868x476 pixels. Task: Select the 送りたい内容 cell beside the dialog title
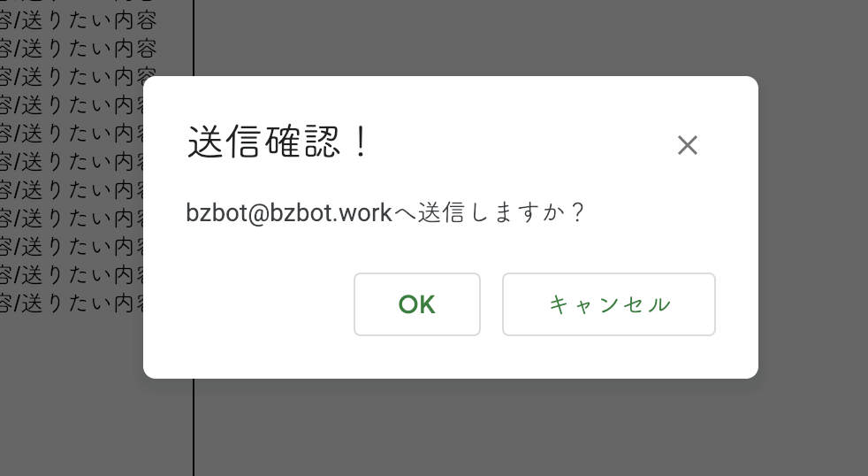[x=72, y=134]
